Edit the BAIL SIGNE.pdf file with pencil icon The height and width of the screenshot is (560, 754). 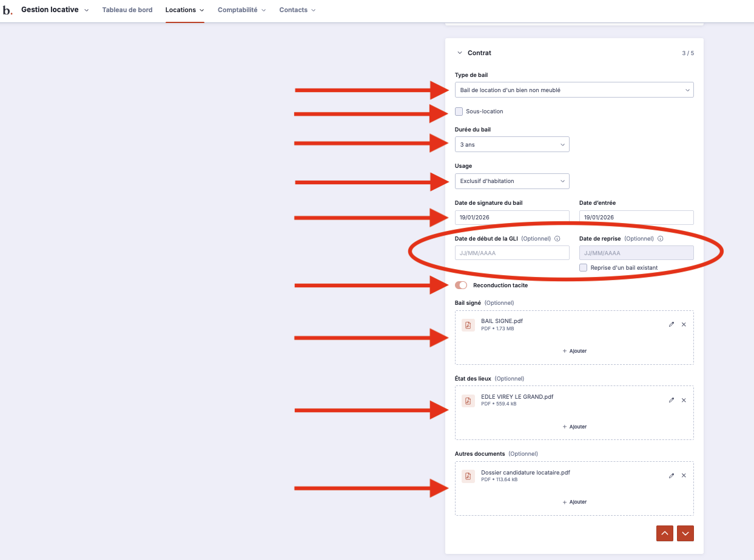(x=672, y=325)
